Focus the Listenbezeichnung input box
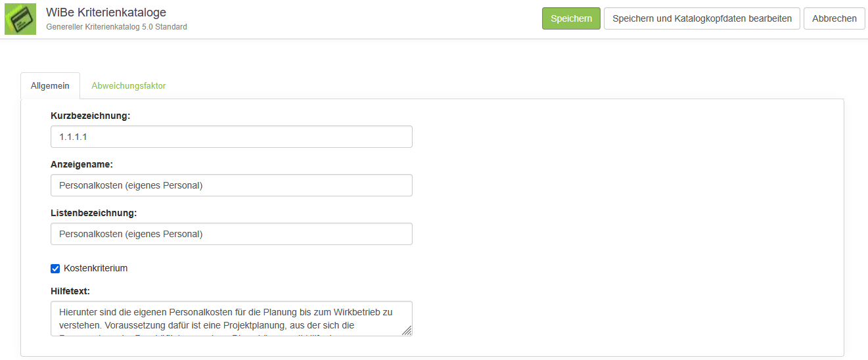 pyautogui.click(x=231, y=234)
